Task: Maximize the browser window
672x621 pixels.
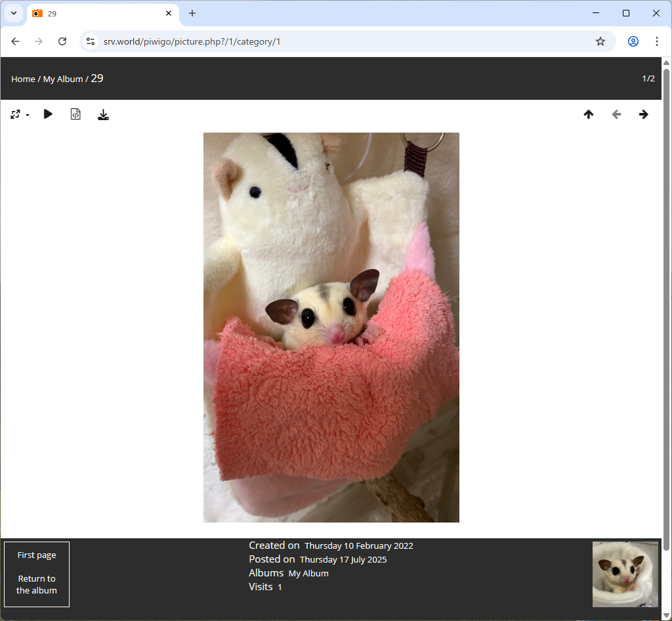Action: click(x=625, y=13)
